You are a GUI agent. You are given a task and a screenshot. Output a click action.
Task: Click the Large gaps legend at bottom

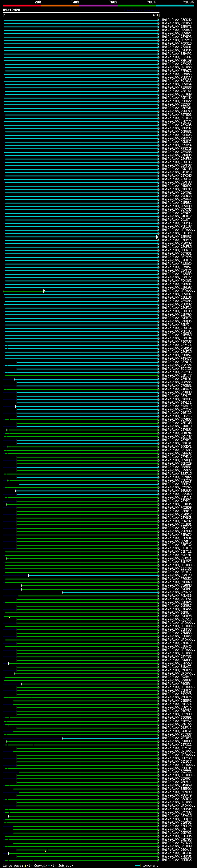38,866
